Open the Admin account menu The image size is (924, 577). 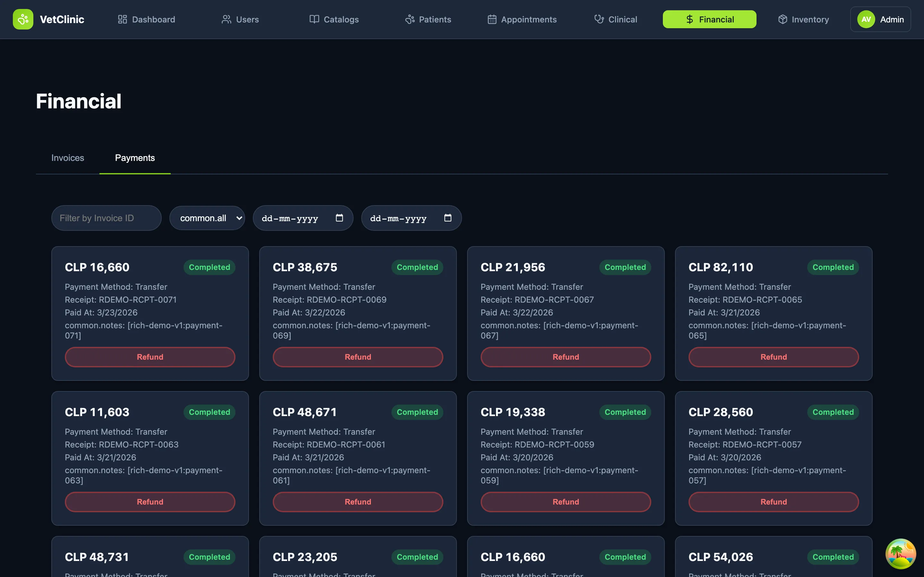[x=880, y=20]
